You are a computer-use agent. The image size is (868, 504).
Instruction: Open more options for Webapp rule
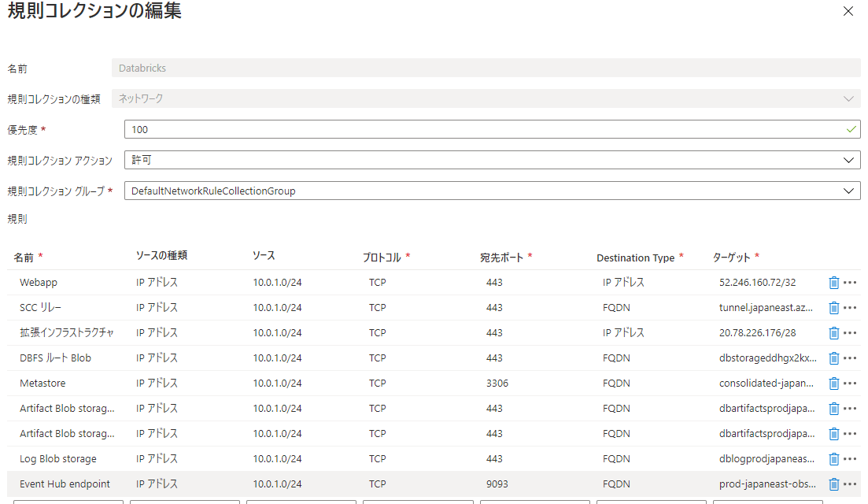850,283
